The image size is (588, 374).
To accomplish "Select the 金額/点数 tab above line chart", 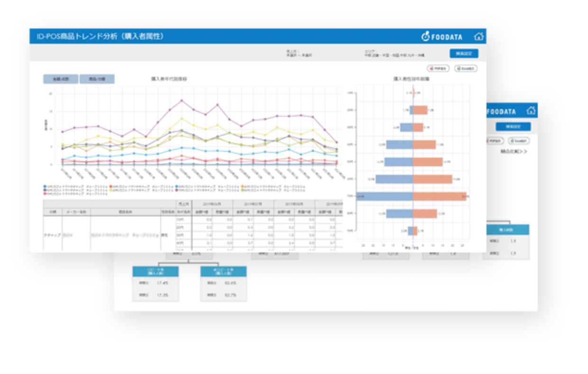I will 61,79.
